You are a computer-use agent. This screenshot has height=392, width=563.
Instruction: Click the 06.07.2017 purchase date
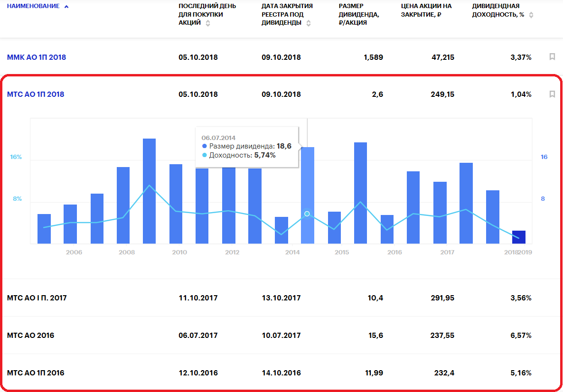198,336
